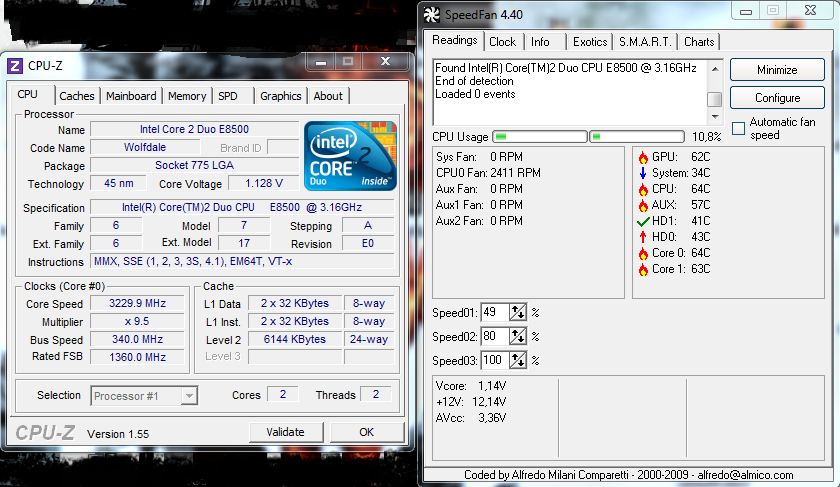Click the Core Voltage 1.128 V value
This screenshot has height=487, width=840.
pyautogui.click(x=264, y=183)
